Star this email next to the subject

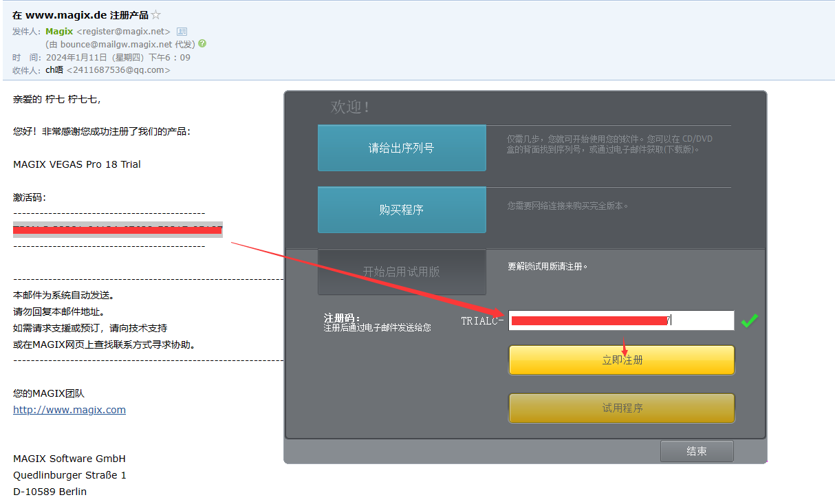[156, 14]
